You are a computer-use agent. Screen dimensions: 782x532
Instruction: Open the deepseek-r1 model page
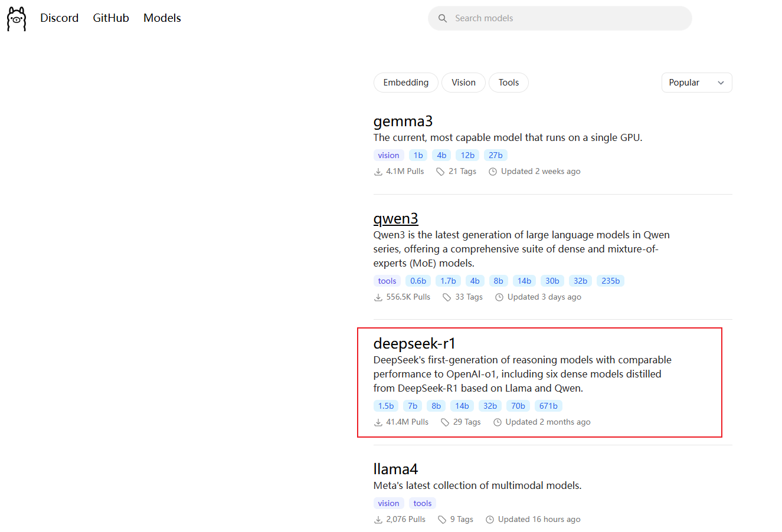(415, 343)
